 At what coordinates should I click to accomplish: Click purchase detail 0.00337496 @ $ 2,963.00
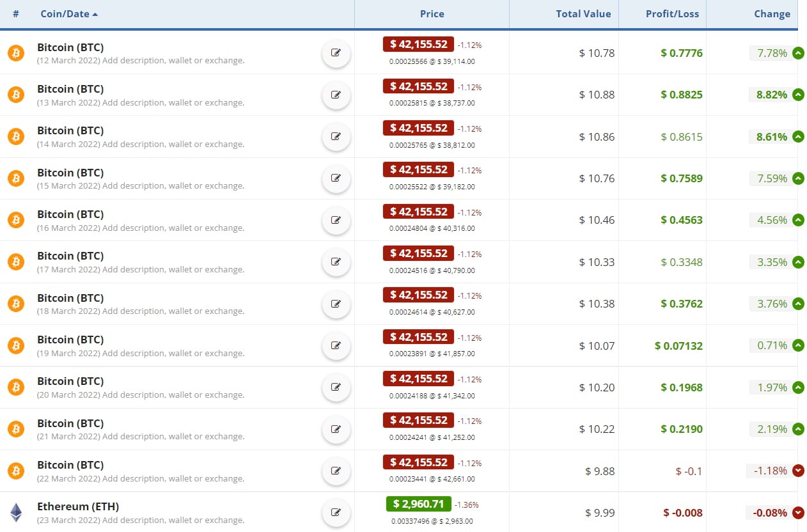[x=432, y=520]
